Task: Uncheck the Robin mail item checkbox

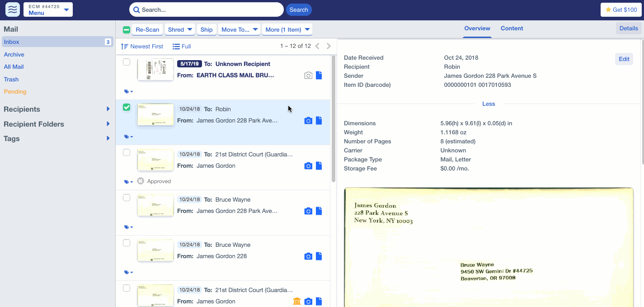Action: pyautogui.click(x=127, y=107)
